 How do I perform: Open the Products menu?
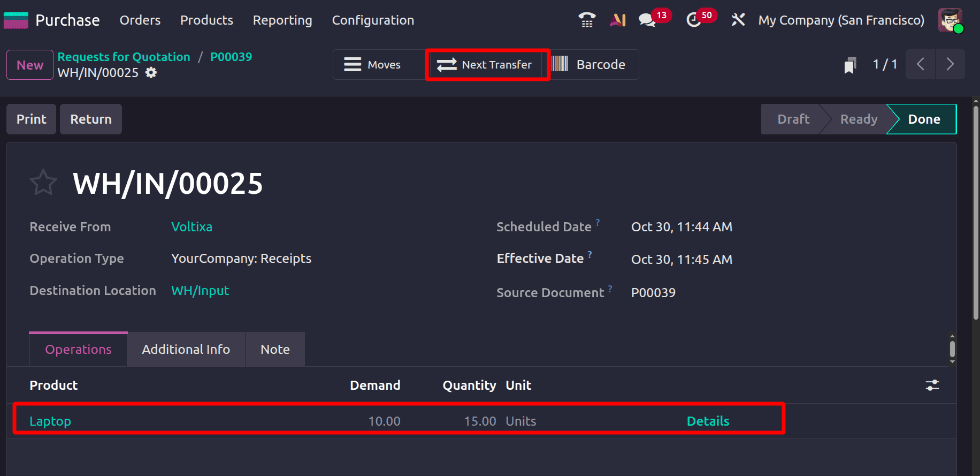(x=206, y=20)
